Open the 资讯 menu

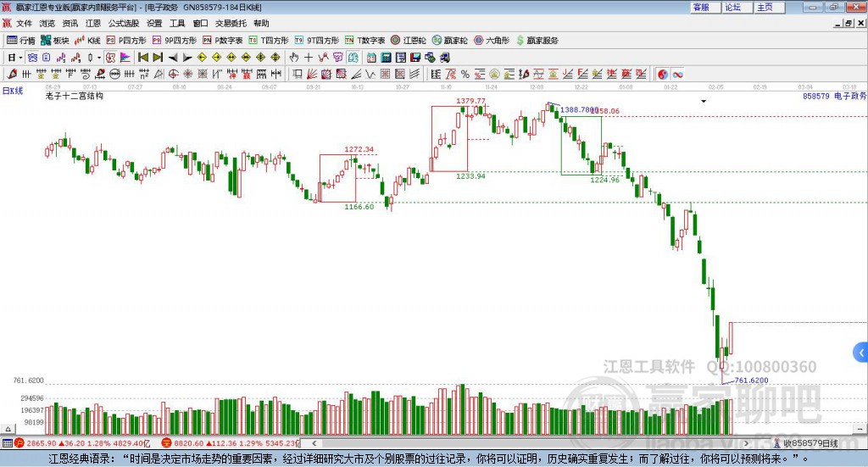pos(70,23)
